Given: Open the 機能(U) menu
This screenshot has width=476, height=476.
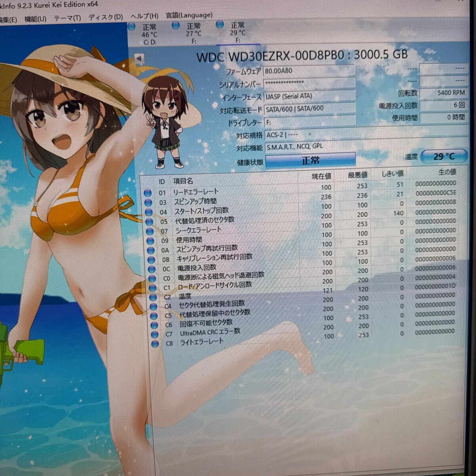Looking at the screenshot, I should coord(35,19).
